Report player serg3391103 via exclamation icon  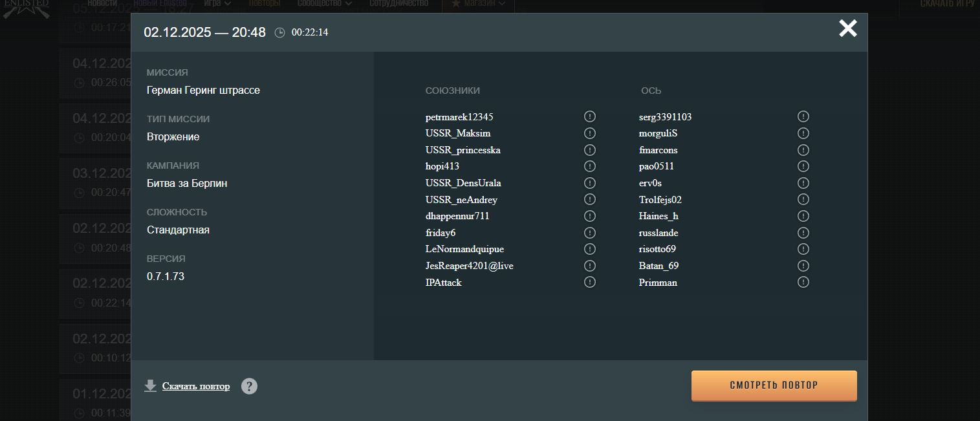[803, 116]
